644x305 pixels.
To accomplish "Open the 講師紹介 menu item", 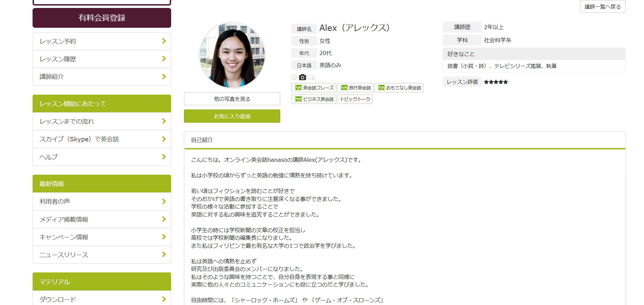I will pos(102,77).
